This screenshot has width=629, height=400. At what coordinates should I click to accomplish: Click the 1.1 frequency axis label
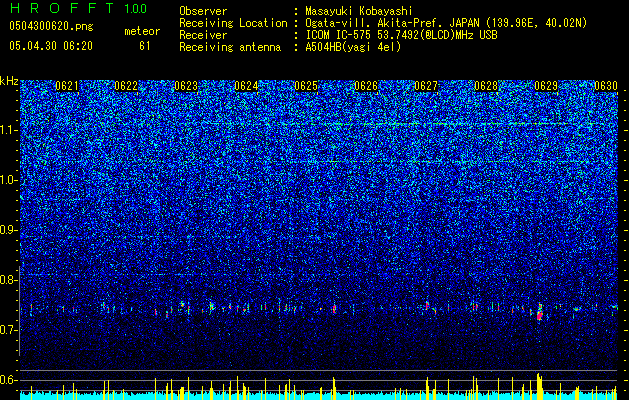[x=9, y=130]
